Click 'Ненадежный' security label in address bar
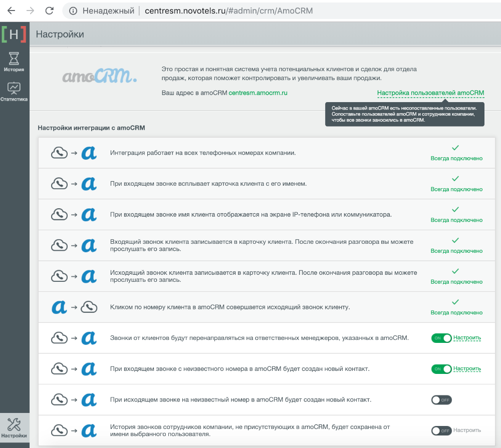 pyautogui.click(x=108, y=11)
